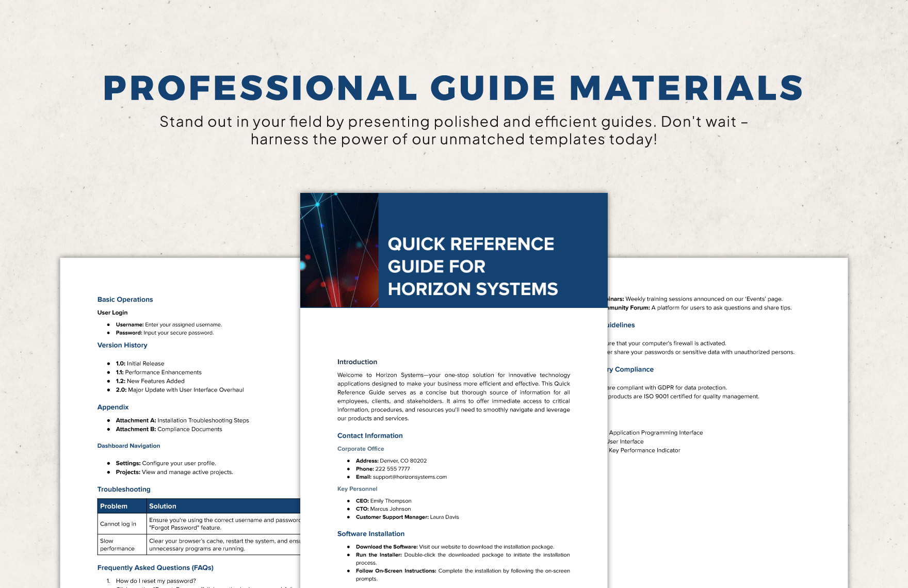The image size is (908, 588).
Task: Click 'Password: Input your secure password' line
Action: (x=165, y=333)
